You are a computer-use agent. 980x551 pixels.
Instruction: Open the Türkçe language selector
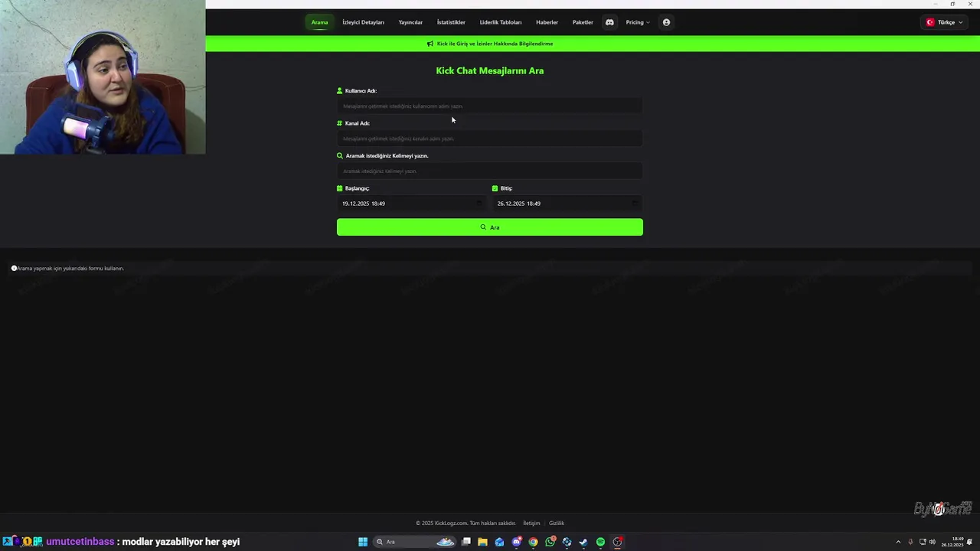point(944,22)
